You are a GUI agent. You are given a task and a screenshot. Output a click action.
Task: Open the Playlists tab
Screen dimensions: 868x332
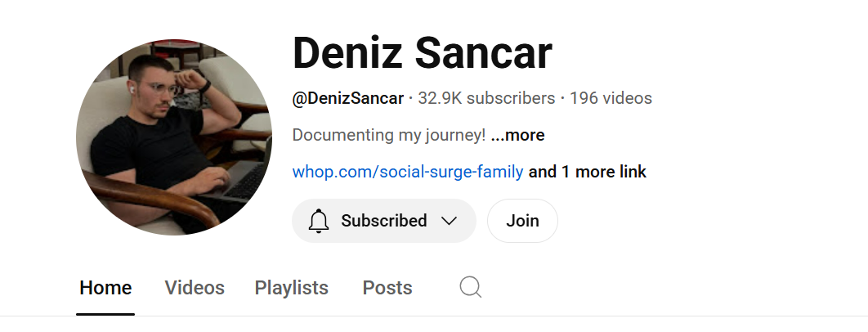[292, 288]
